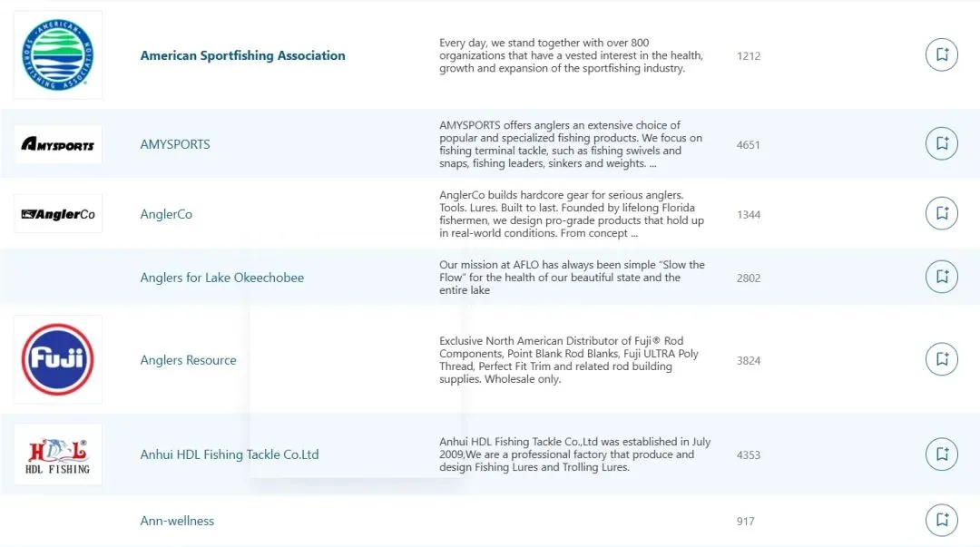The height and width of the screenshot is (547, 980).
Task: Bookmark the AnglerCo exhibitor
Action: pos(941,214)
